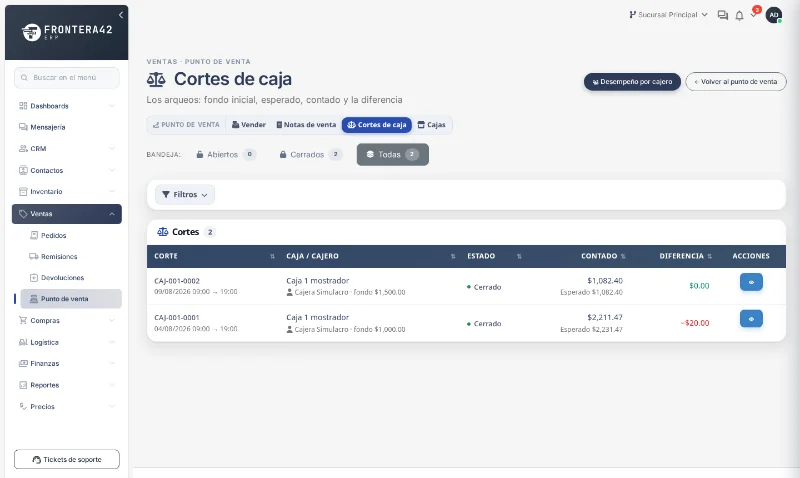Open Punto de venta in the sidebar

click(71, 299)
